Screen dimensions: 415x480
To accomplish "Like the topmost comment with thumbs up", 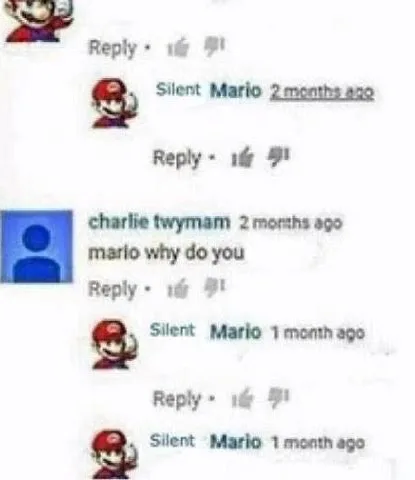I will coord(179,49).
